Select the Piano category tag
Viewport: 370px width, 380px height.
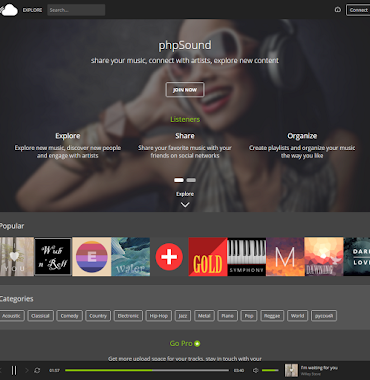point(227,316)
